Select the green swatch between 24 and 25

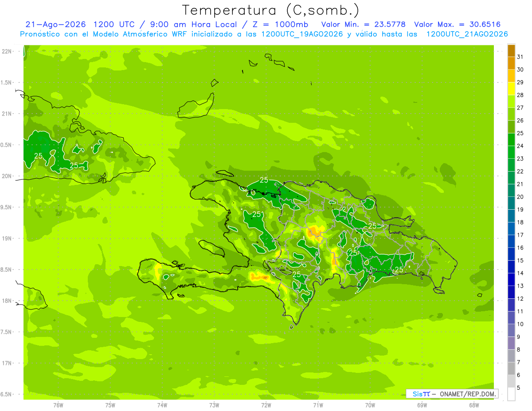(x=511, y=139)
